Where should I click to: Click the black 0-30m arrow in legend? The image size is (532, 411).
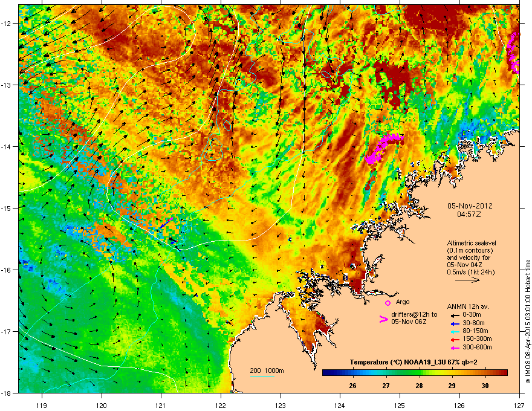[x=455, y=315]
